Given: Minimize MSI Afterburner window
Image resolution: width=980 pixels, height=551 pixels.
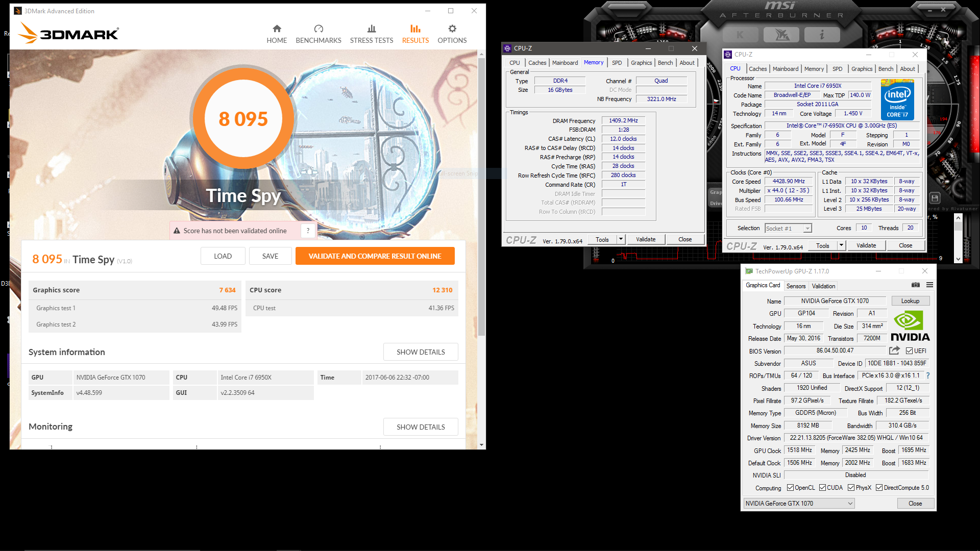Looking at the screenshot, I should [930, 10].
